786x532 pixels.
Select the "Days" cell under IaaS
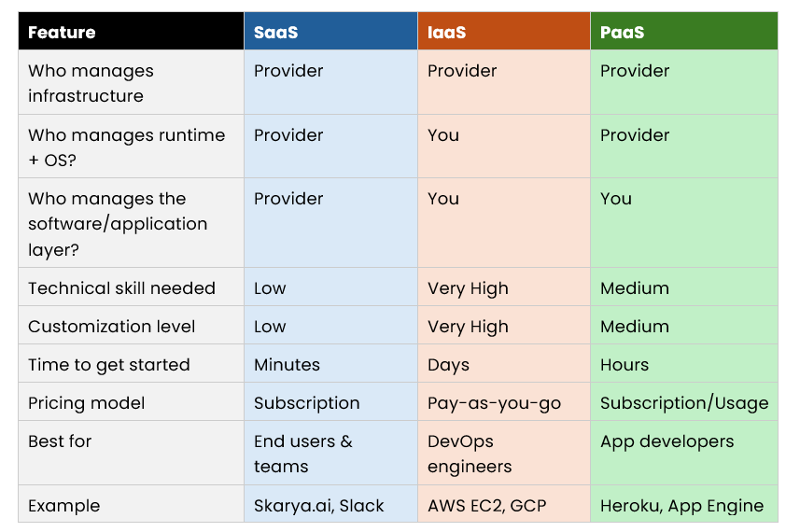pos(448,365)
